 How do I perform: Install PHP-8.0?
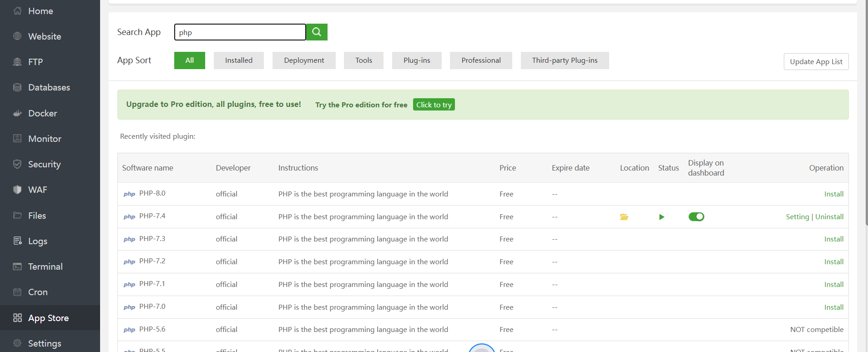tap(833, 194)
